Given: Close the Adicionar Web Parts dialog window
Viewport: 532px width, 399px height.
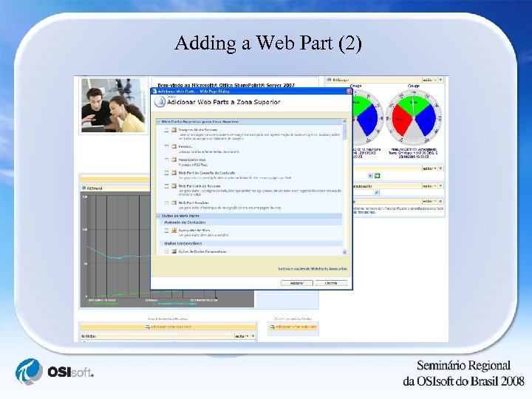Looking at the screenshot, I should [x=349, y=92].
